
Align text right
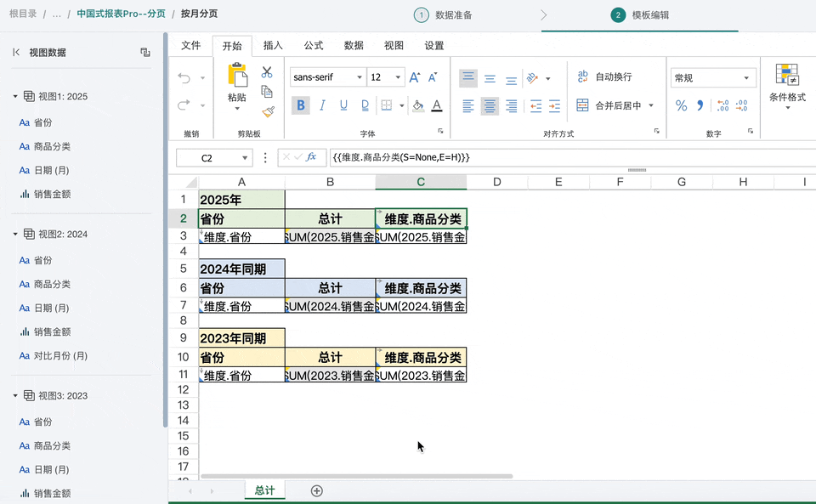point(512,106)
